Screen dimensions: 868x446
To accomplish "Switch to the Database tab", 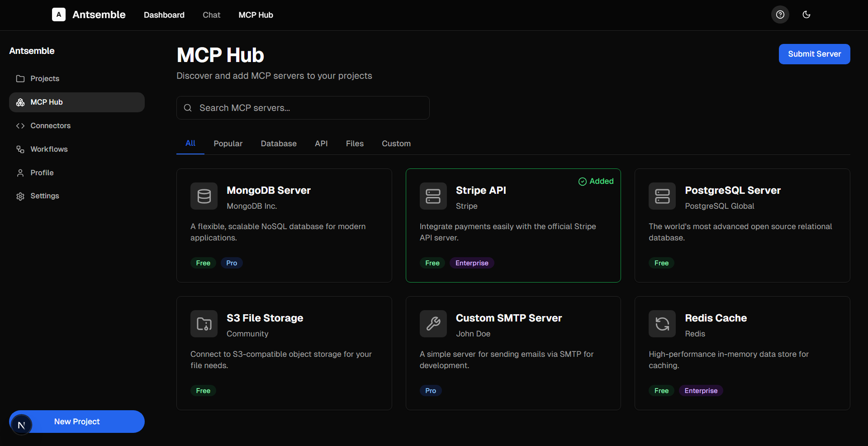I will (278, 143).
